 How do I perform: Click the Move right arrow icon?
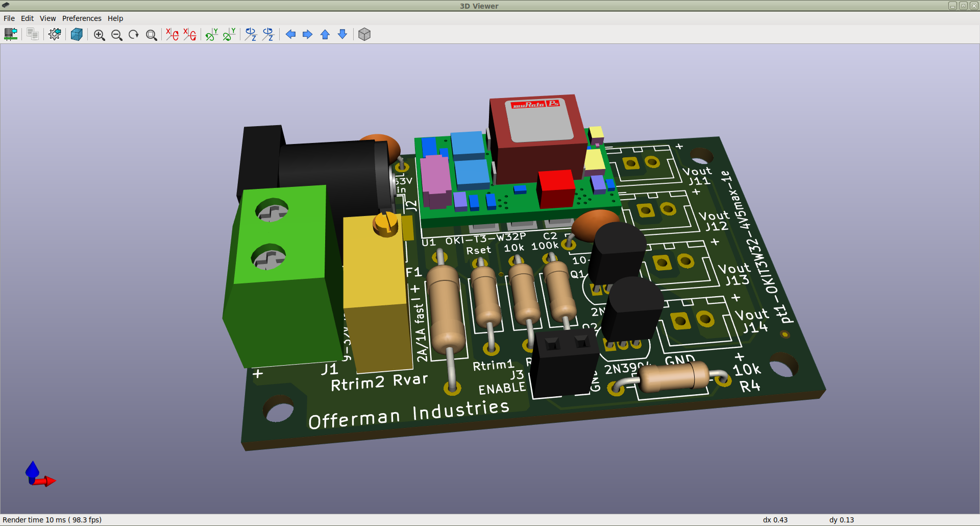(x=308, y=34)
